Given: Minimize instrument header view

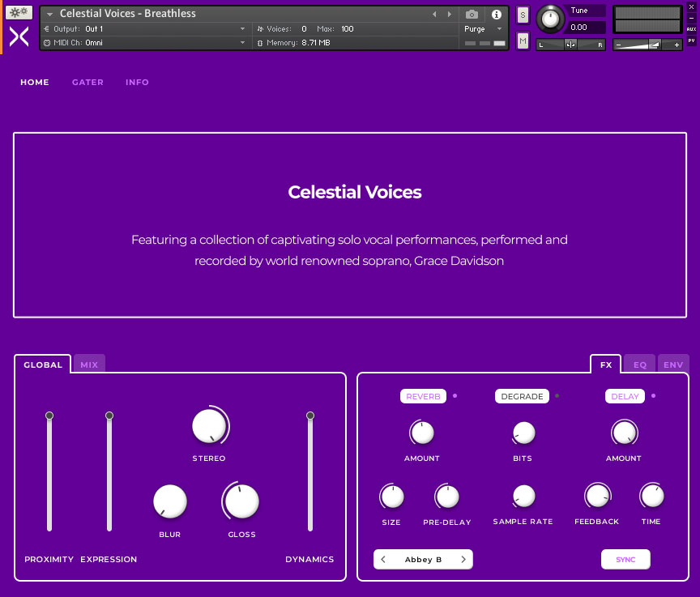Looking at the screenshot, I should (x=691, y=18).
